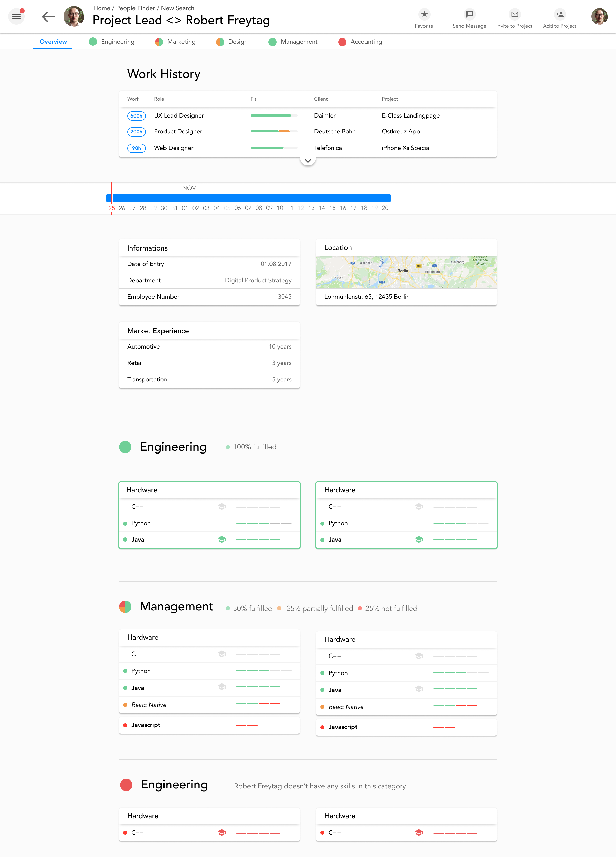The image size is (616, 857).
Task: Click the back arrow icon
Action: coord(48,17)
